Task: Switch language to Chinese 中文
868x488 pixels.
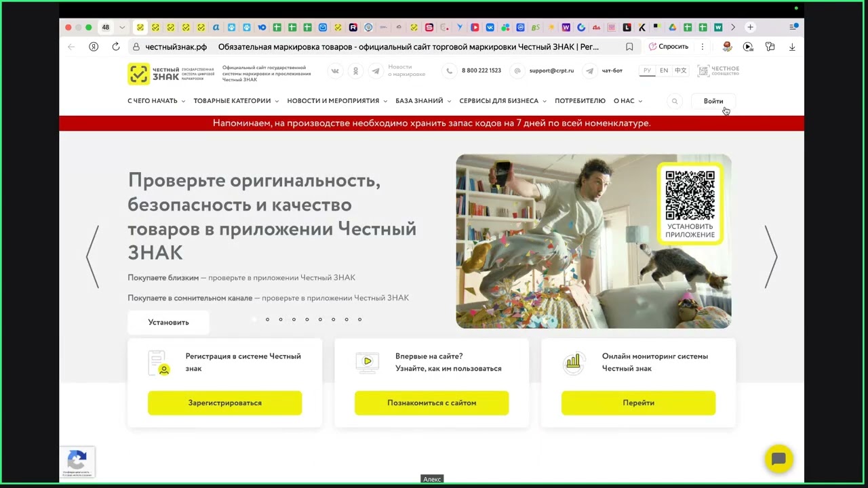Action: coord(681,70)
